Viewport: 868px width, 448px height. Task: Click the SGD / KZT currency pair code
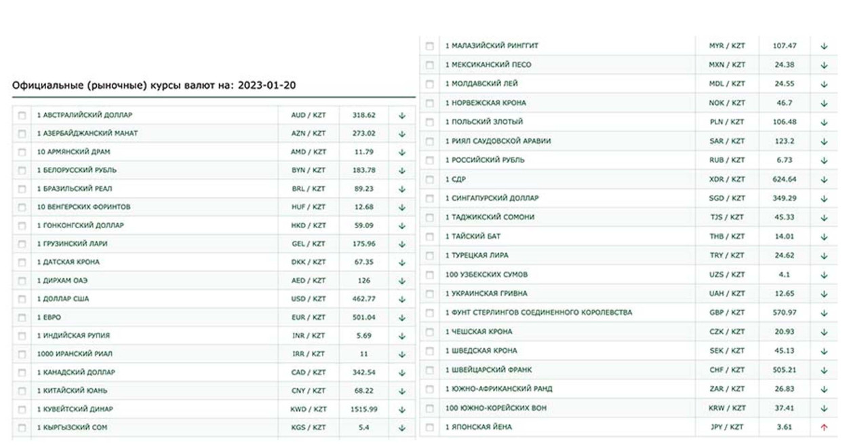pyautogui.click(x=726, y=198)
